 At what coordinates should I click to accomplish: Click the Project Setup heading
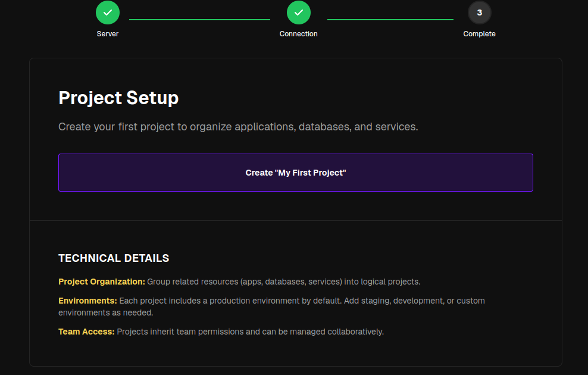[x=118, y=98]
